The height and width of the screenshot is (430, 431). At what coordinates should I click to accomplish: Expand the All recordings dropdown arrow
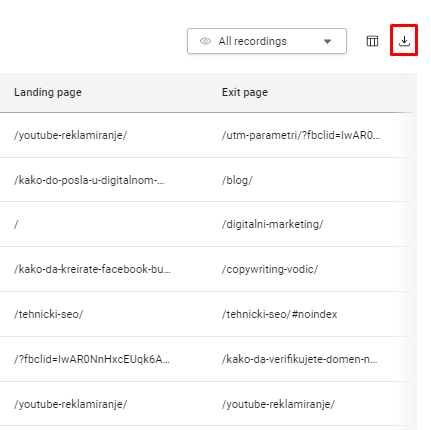(x=328, y=41)
